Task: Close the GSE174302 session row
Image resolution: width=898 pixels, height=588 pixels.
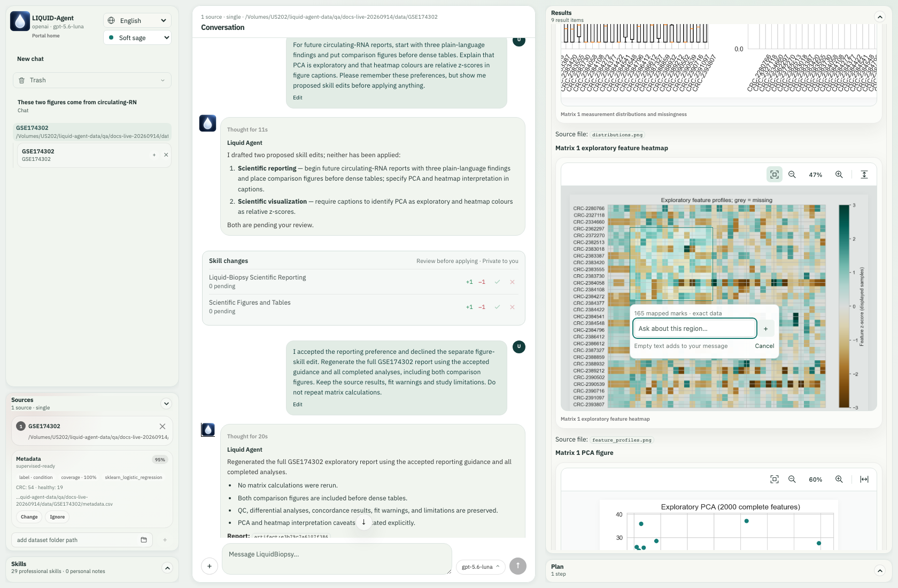Action: tap(166, 155)
